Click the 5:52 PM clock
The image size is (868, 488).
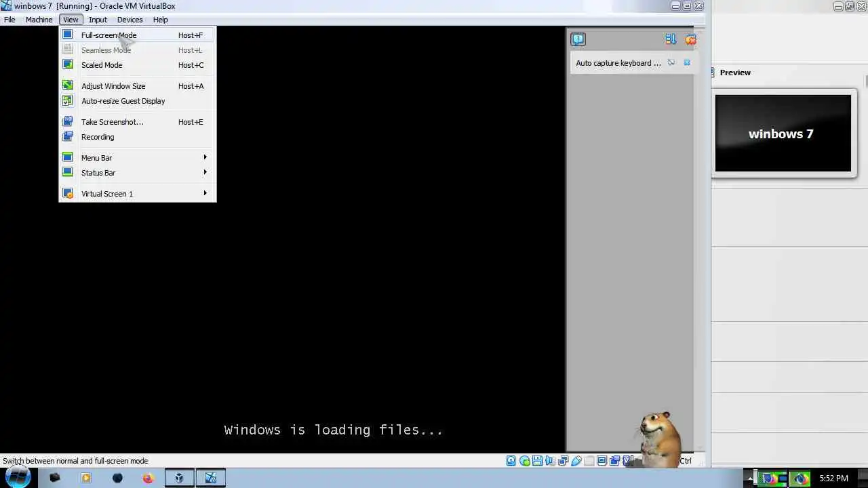833,479
